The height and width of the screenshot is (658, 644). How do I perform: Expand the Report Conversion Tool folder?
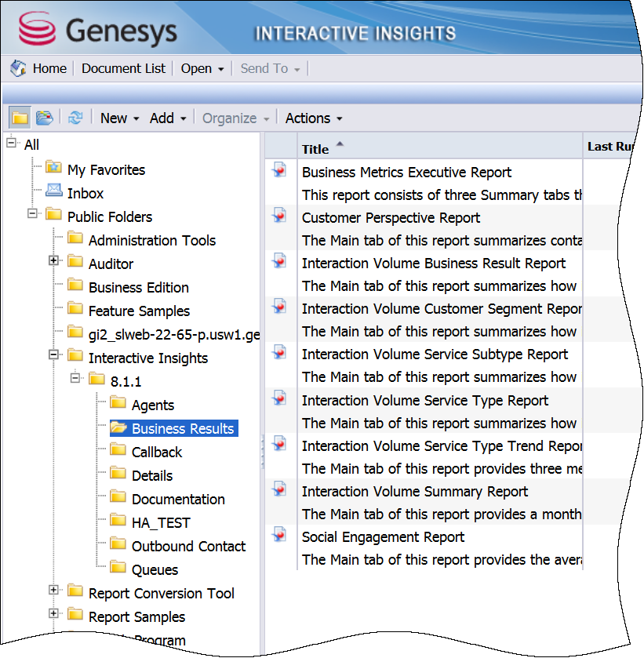point(54,590)
